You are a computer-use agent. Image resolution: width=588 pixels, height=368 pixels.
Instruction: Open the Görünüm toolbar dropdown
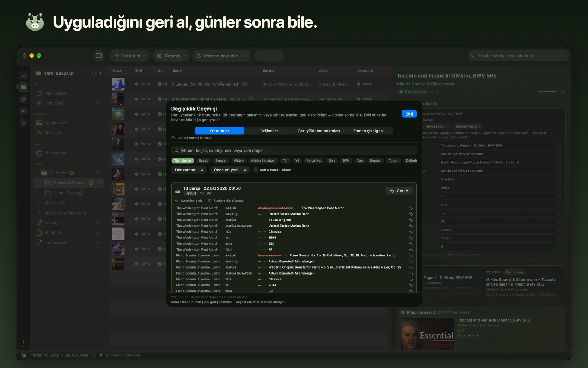[x=129, y=56]
